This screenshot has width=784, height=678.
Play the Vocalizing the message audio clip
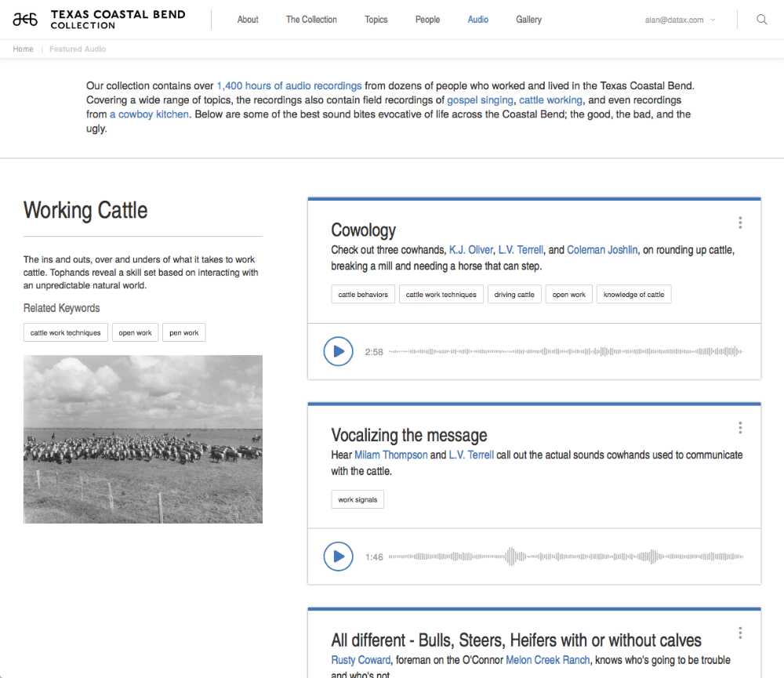pos(338,557)
